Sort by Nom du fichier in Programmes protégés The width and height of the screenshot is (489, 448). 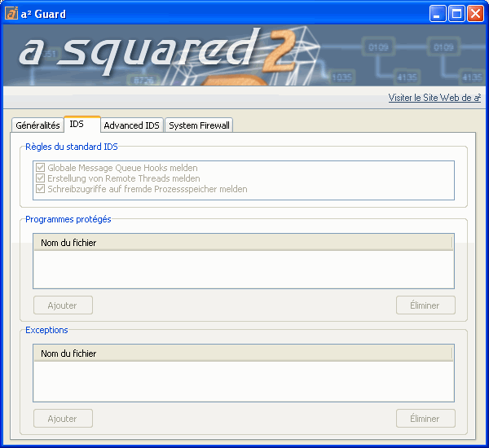243,243
